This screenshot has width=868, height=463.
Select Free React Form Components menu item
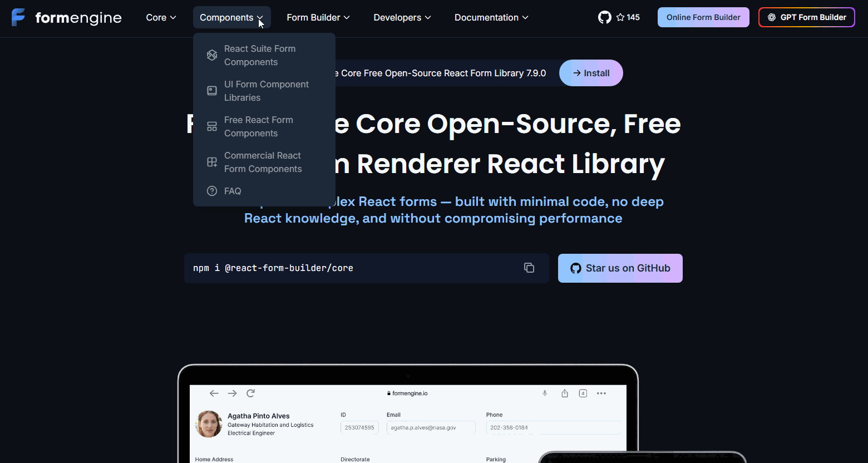point(258,126)
